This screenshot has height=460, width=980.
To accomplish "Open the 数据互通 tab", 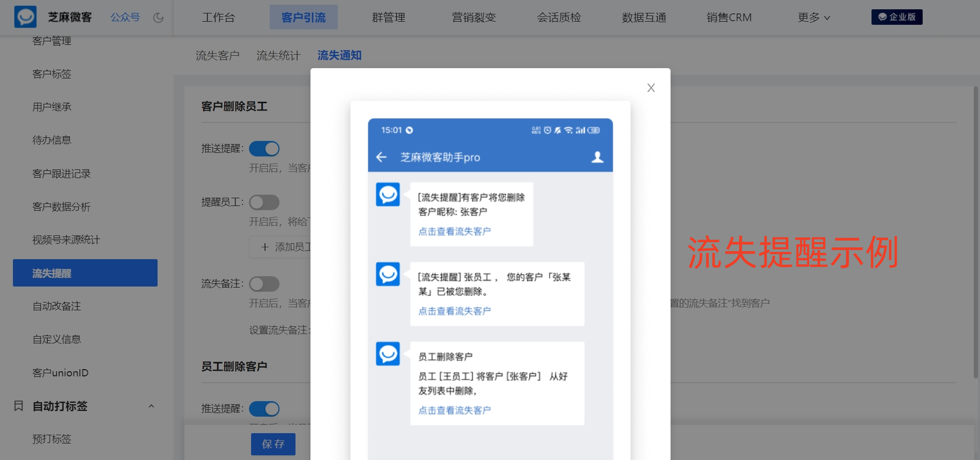I will (644, 18).
